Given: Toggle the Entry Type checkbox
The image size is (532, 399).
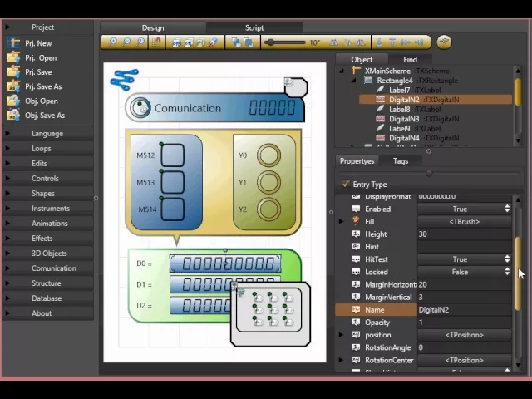Looking at the screenshot, I should [x=346, y=184].
